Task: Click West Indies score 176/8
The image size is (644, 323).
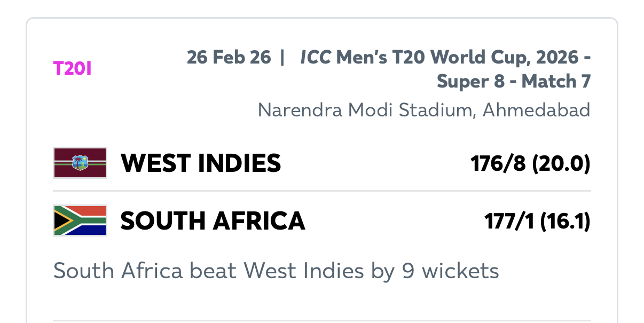Action: tap(498, 163)
